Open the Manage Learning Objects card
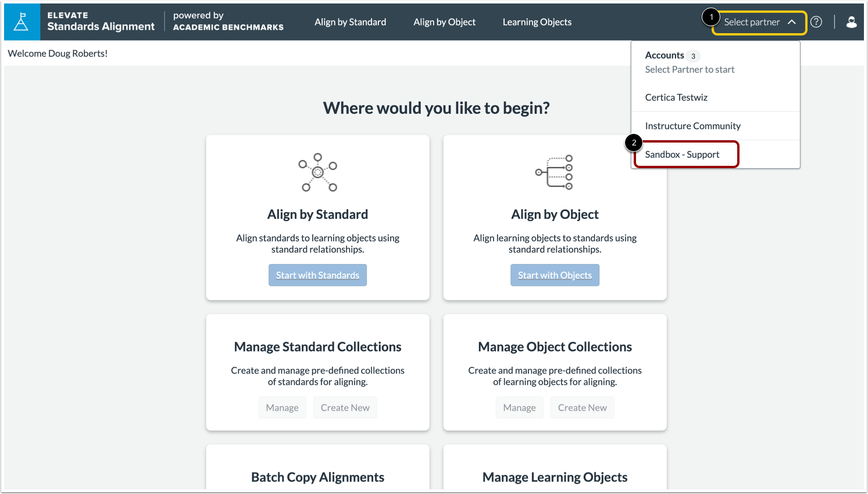 point(554,477)
